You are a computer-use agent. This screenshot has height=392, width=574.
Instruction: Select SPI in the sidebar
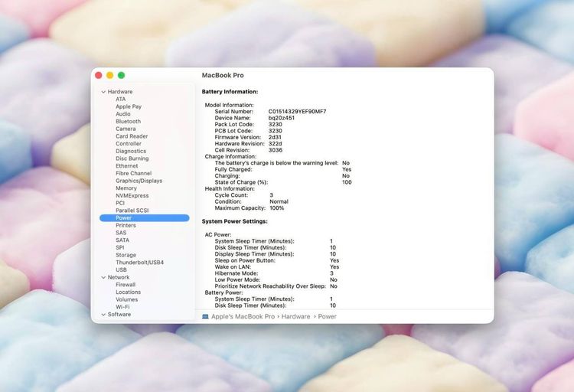coord(119,247)
